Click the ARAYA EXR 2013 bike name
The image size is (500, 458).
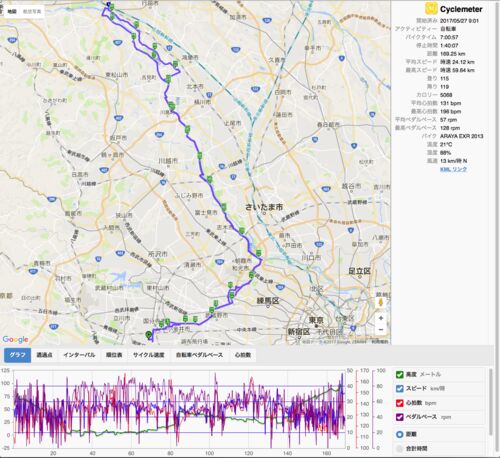point(461,136)
